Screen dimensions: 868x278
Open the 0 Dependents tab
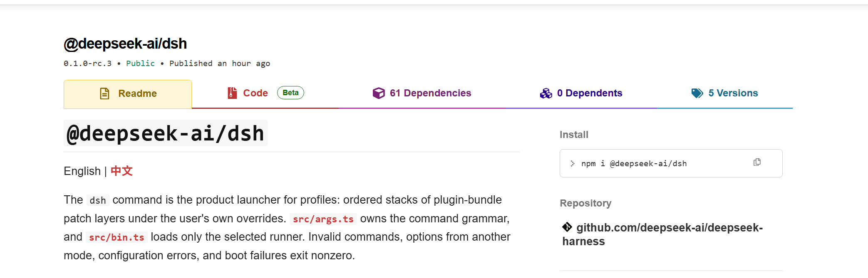pos(581,93)
